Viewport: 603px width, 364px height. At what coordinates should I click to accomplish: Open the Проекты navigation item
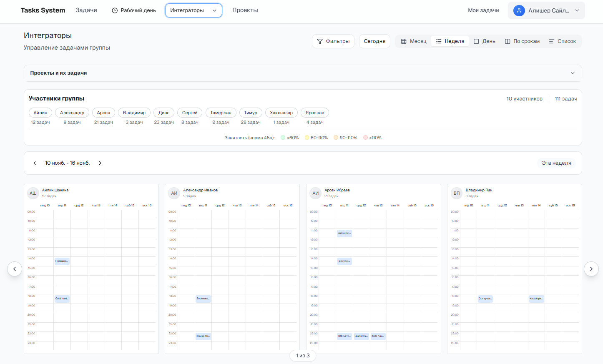[x=245, y=10]
